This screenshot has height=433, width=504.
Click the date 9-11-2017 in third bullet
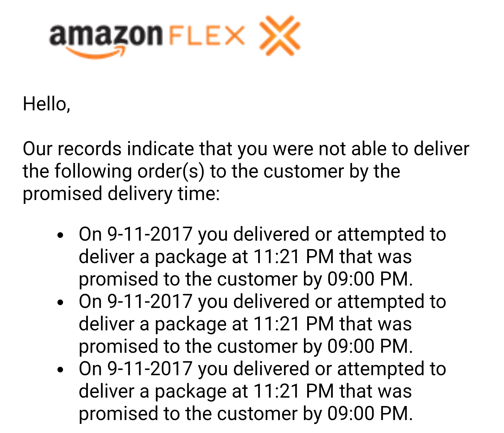[x=150, y=368]
